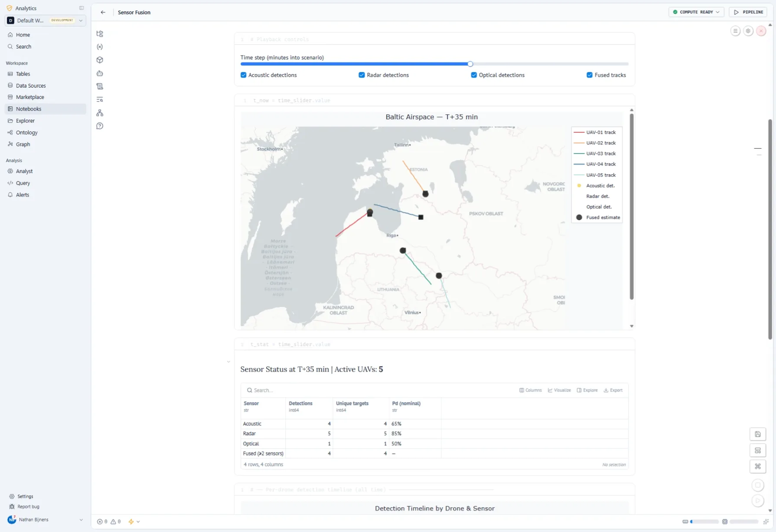776x532 pixels.
Task: Toggle UAV-03 track legend entry
Action: 595,153
